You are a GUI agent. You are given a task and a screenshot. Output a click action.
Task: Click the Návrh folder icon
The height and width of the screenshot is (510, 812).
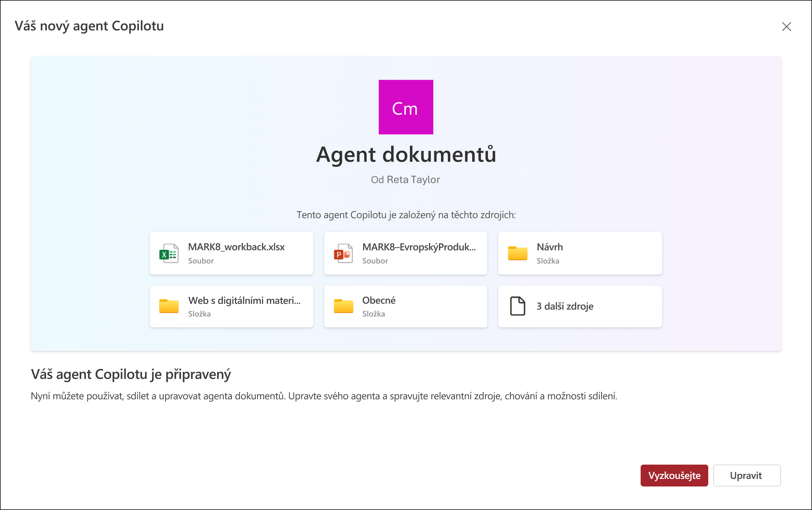[x=518, y=253]
